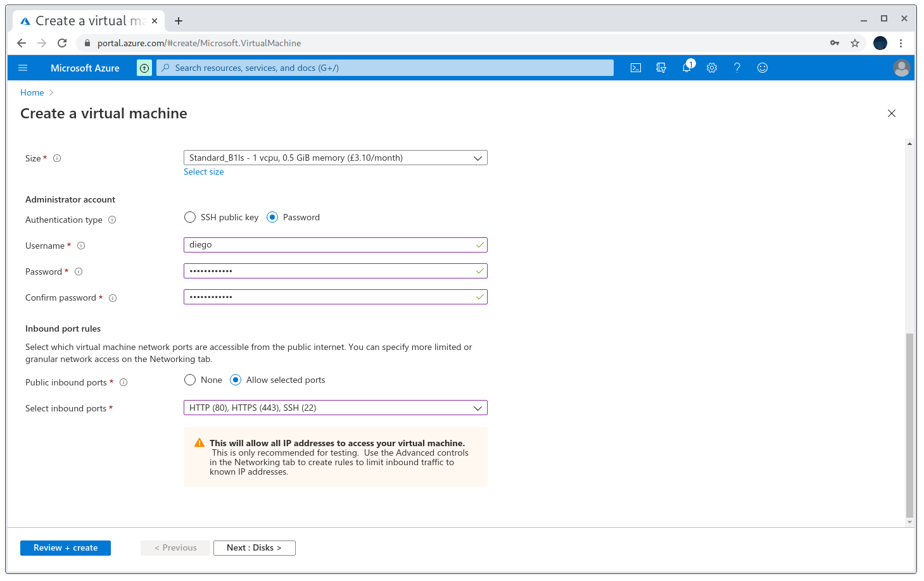Open the Select inbound ports dropdown
Viewport: 924px width, 581px height.
[x=336, y=408]
